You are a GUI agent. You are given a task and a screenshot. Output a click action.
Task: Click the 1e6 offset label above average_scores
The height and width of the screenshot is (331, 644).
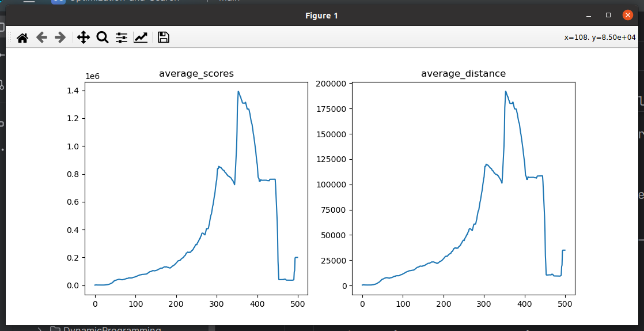point(92,76)
